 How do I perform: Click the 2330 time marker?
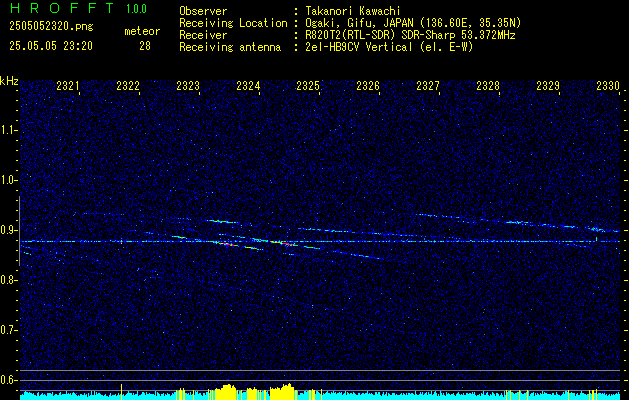click(608, 86)
